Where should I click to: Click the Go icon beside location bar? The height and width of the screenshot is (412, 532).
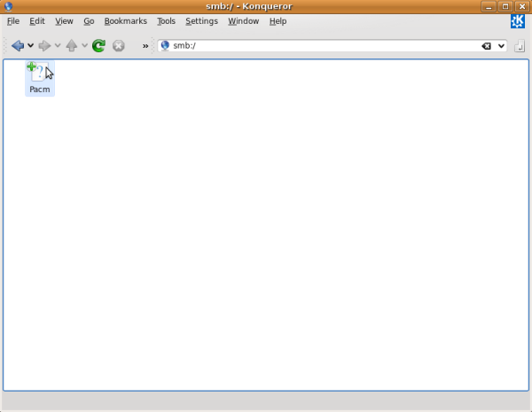(519, 46)
